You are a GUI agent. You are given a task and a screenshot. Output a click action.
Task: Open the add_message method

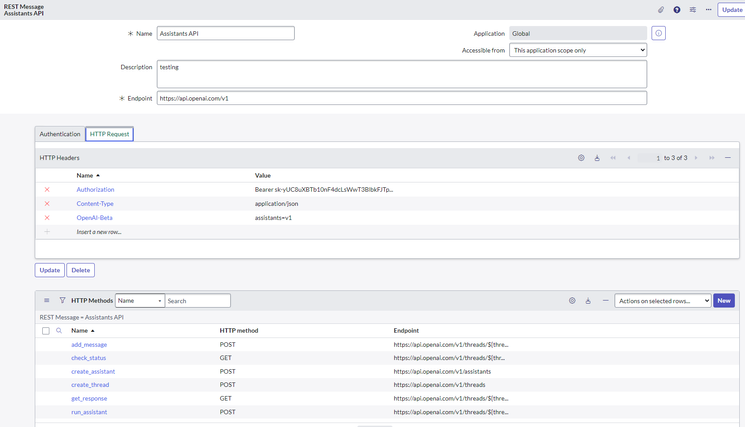pos(89,345)
